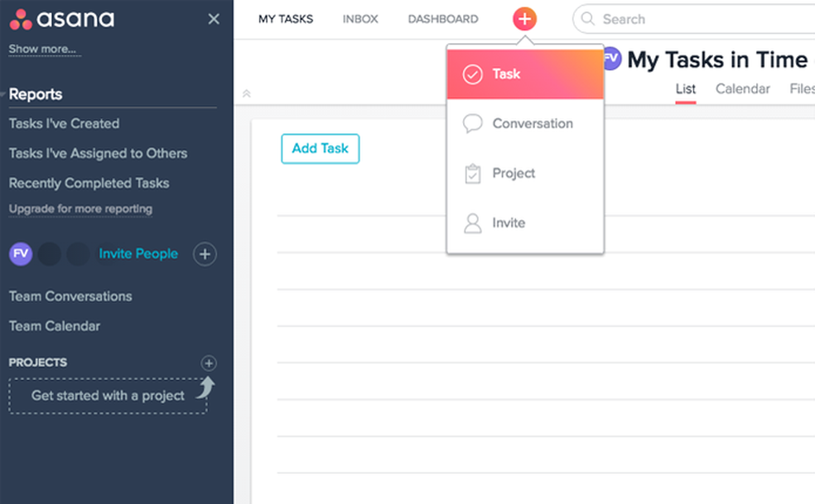Click the PROJECTS heading label

pyautogui.click(x=37, y=362)
